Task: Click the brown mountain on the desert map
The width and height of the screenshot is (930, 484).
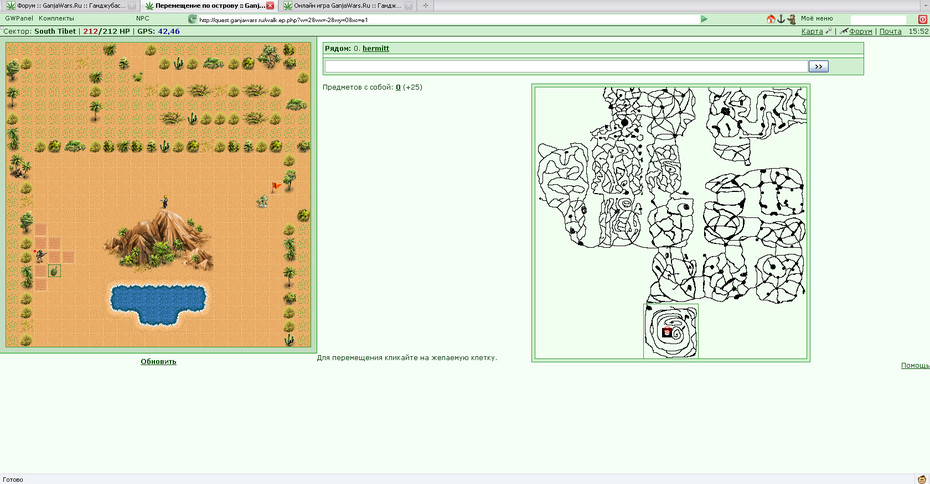Action: point(158,238)
